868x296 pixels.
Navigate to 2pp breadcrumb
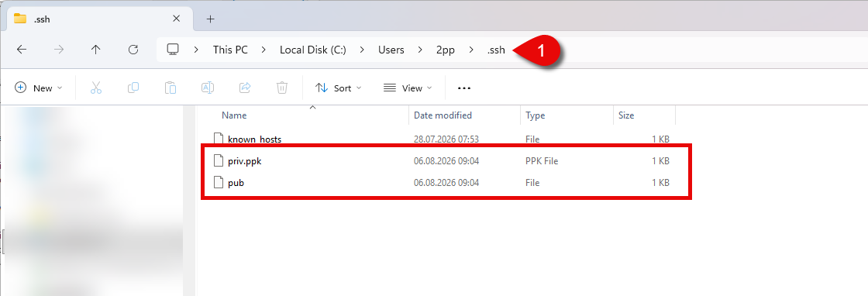coord(445,50)
